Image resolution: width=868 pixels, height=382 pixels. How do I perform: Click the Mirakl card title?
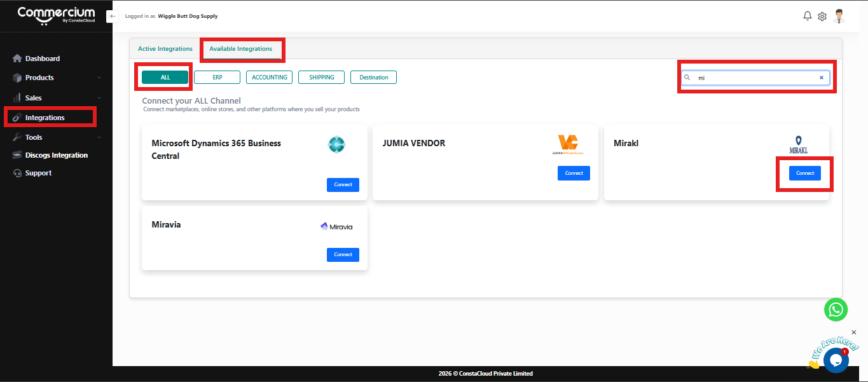[x=626, y=143]
